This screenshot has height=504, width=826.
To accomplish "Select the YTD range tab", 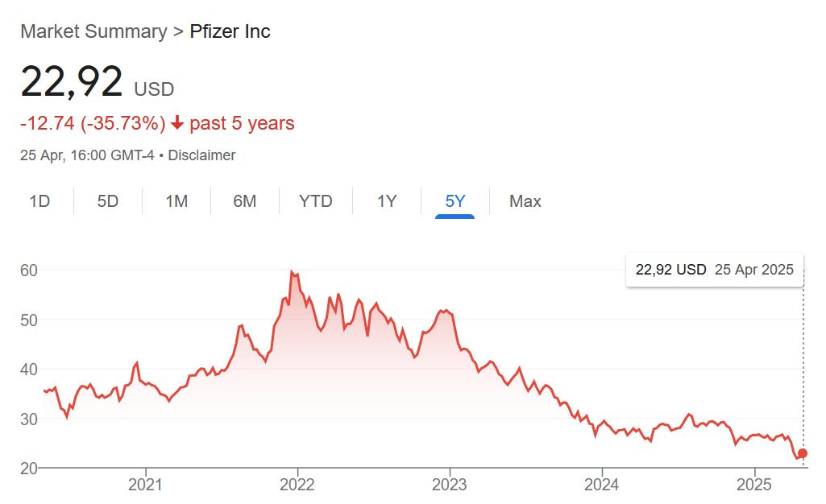I will point(316,201).
